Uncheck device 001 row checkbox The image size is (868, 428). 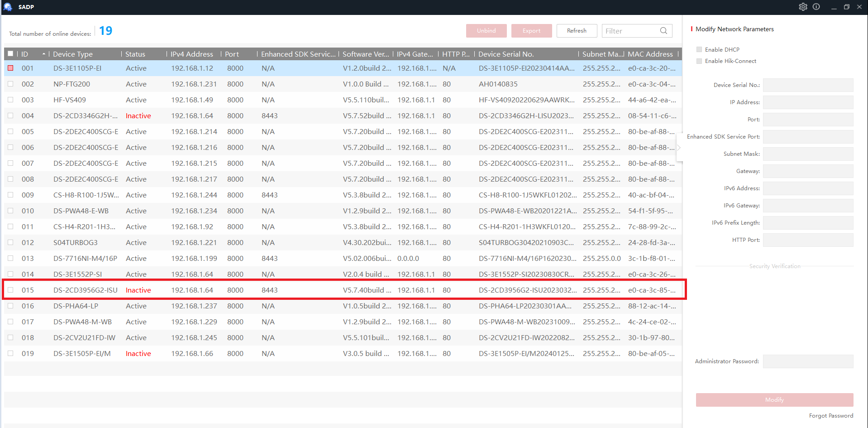pyautogui.click(x=10, y=68)
